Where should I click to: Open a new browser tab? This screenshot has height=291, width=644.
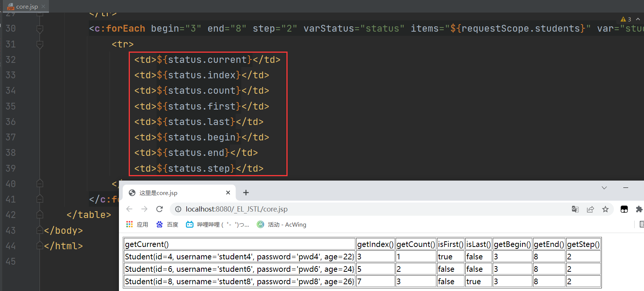click(246, 193)
